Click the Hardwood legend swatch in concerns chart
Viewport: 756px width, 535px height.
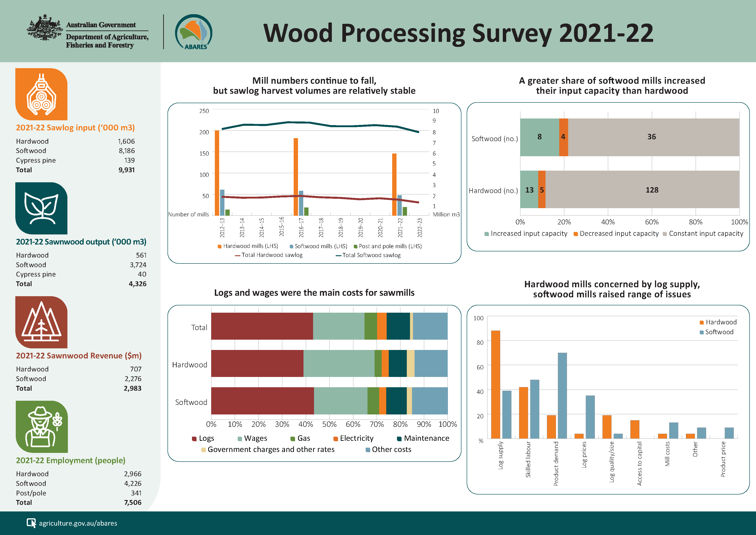pos(702,323)
